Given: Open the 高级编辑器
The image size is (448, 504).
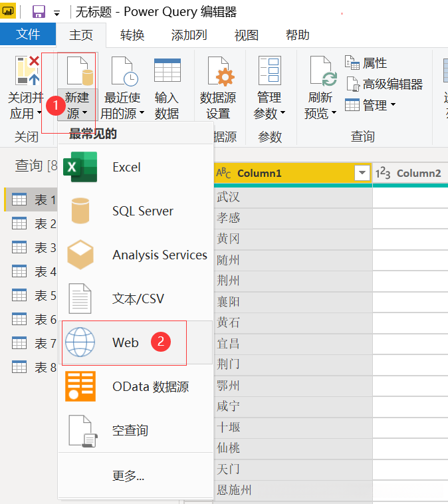Looking at the screenshot, I should tap(385, 84).
